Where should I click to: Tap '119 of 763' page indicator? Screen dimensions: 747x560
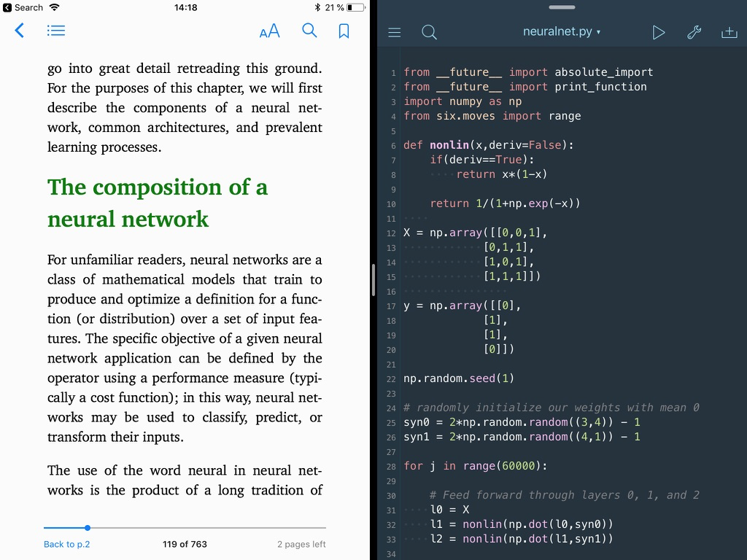(x=185, y=544)
